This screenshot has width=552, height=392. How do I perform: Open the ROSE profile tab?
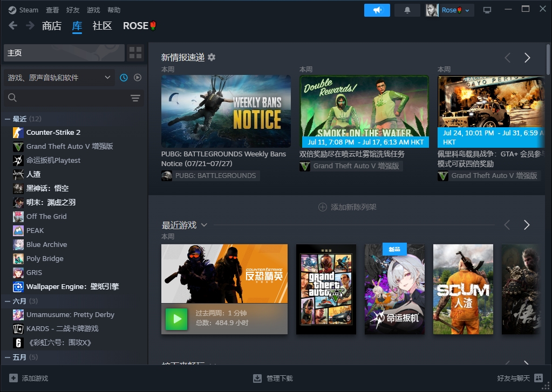click(139, 26)
